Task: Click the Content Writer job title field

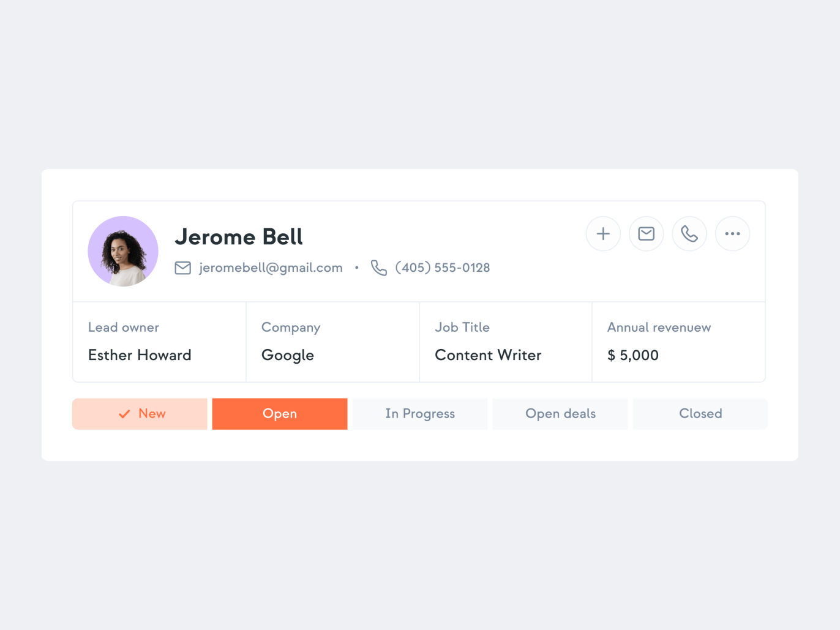Action: [488, 355]
